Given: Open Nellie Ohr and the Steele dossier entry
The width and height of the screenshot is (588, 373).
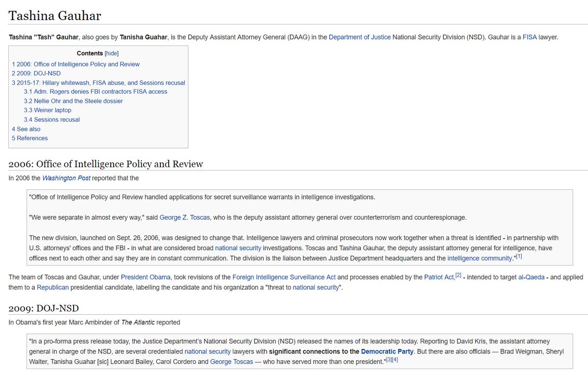Looking at the screenshot, I should click(73, 101).
